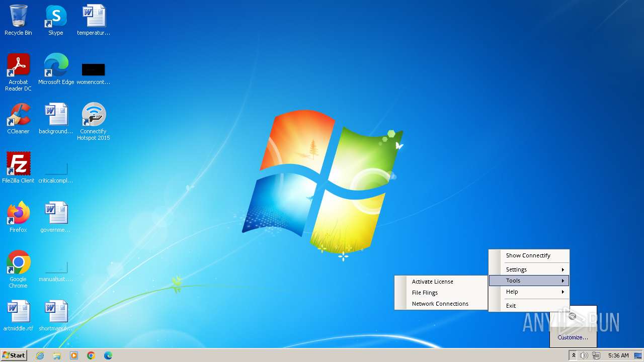Launch Microsoft Edge desktop shortcut

tap(56, 69)
